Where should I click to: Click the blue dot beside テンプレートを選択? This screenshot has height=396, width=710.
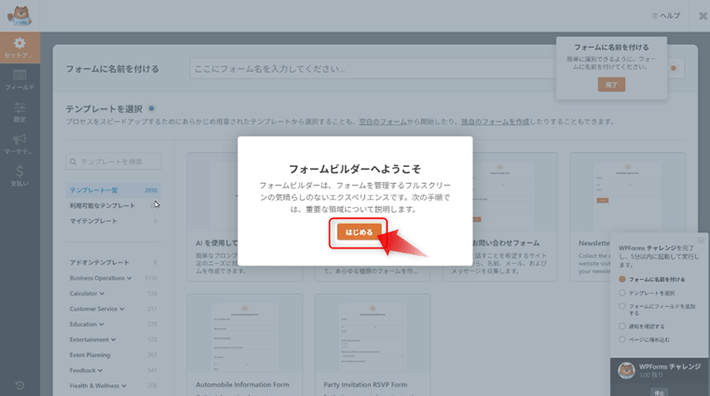151,109
